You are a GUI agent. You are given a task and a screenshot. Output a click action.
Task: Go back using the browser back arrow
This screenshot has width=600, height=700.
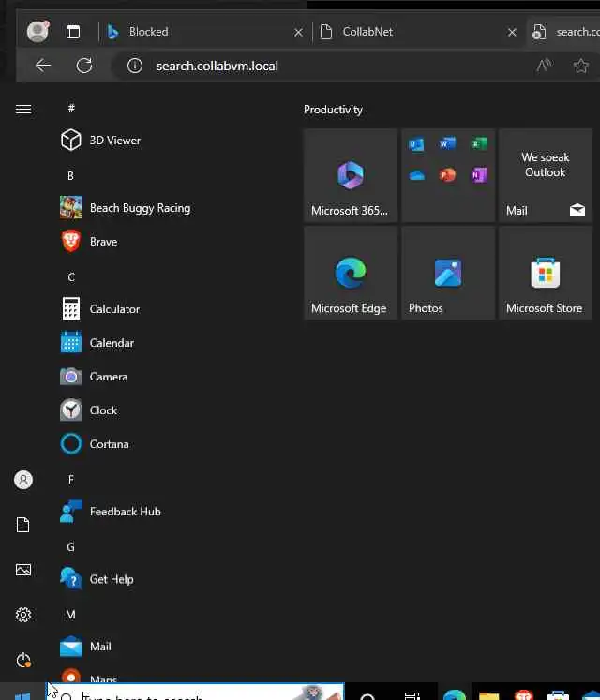pos(43,66)
